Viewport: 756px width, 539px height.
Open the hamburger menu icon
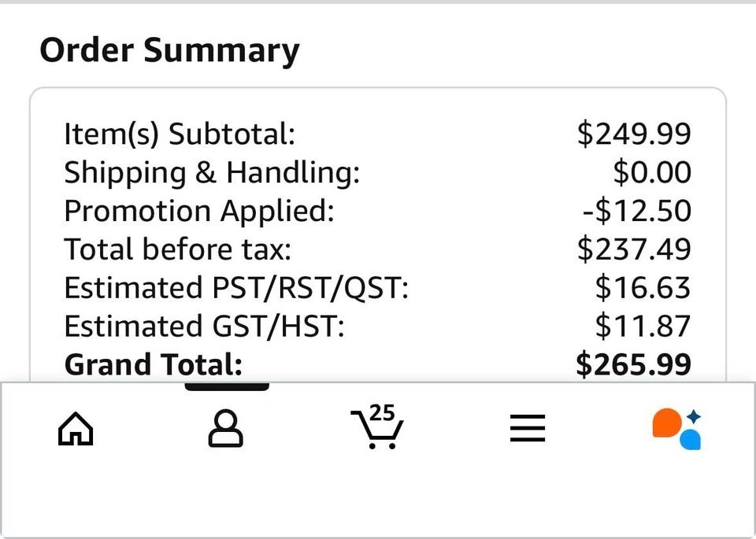[x=527, y=429]
